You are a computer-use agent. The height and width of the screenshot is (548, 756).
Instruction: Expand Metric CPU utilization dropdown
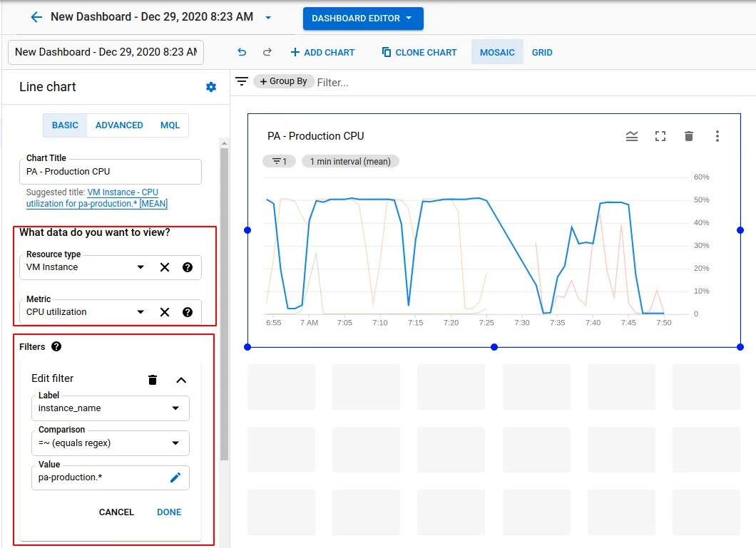[x=141, y=312]
